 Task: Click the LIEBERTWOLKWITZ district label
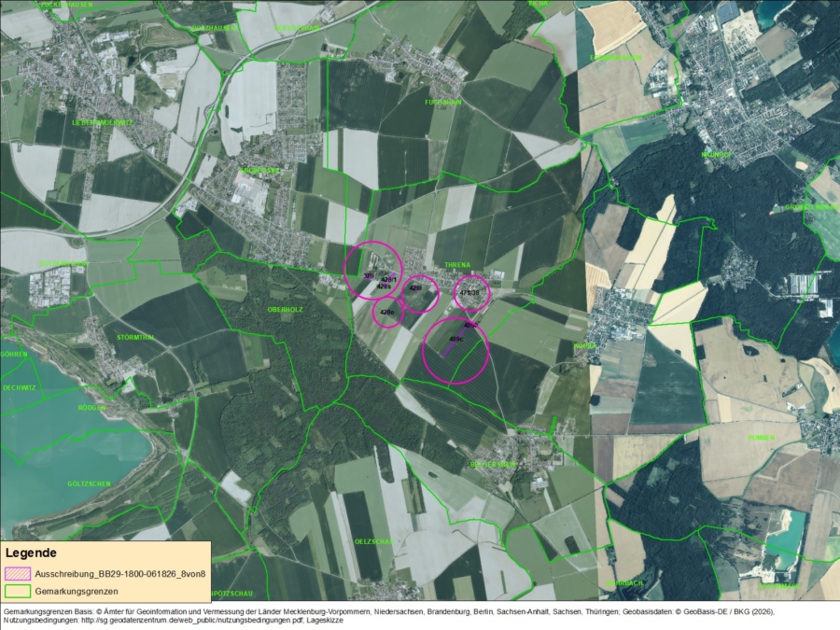point(102,122)
